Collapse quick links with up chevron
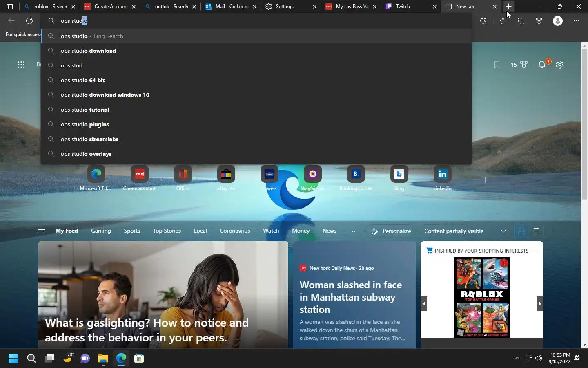 tap(499, 152)
